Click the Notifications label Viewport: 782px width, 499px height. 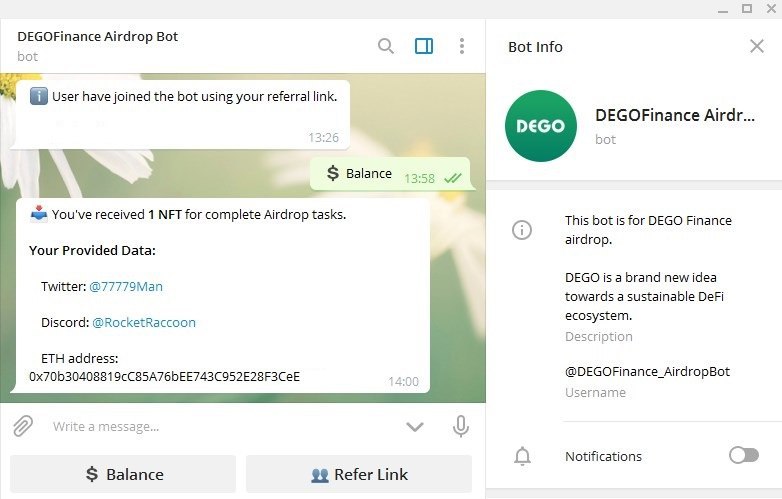(x=603, y=456)
